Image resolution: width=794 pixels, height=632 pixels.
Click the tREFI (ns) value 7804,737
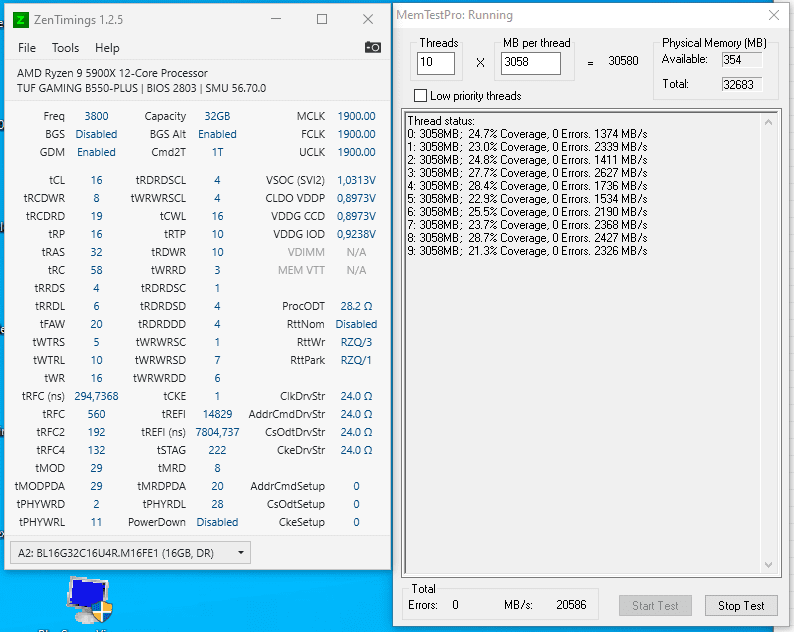217,432
